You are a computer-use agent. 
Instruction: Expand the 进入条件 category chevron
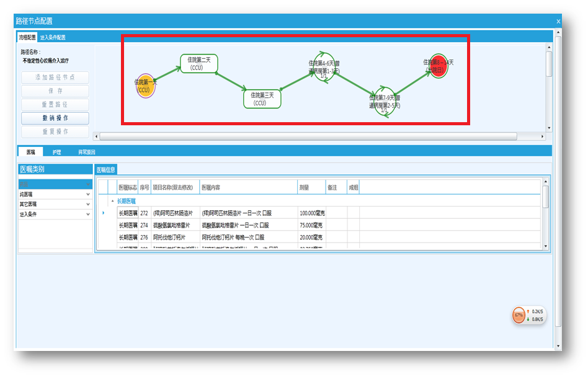click(x=88, y=214)
